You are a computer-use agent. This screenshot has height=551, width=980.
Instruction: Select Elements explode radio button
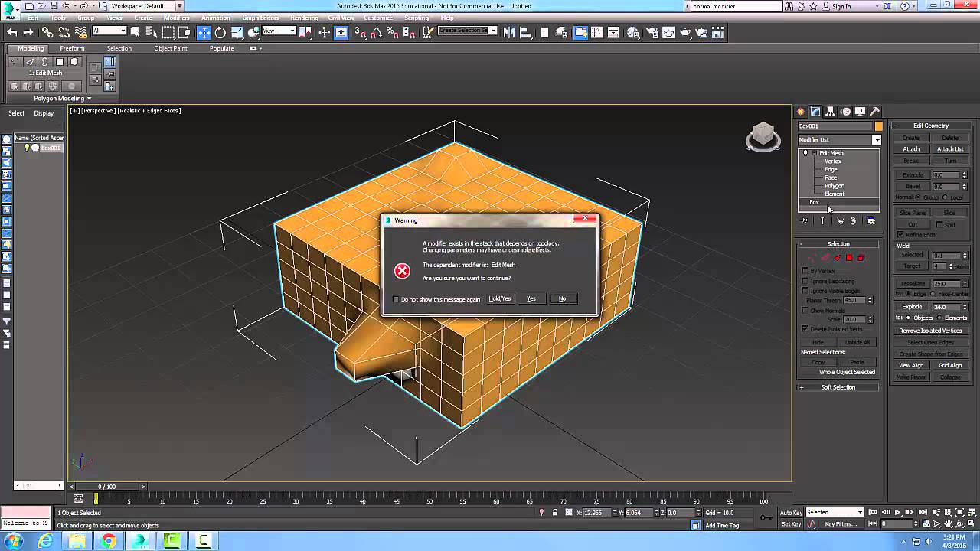point(939,318)
